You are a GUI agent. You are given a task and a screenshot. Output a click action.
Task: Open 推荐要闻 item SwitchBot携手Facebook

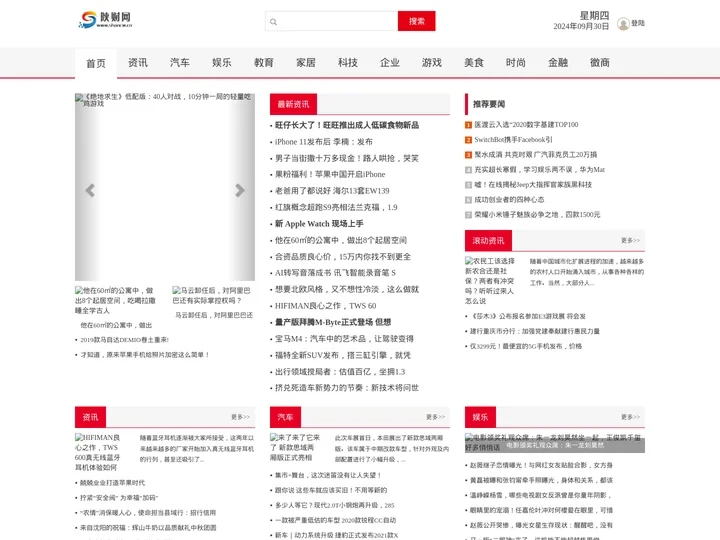pyautogui.click(x=513, y=140)
